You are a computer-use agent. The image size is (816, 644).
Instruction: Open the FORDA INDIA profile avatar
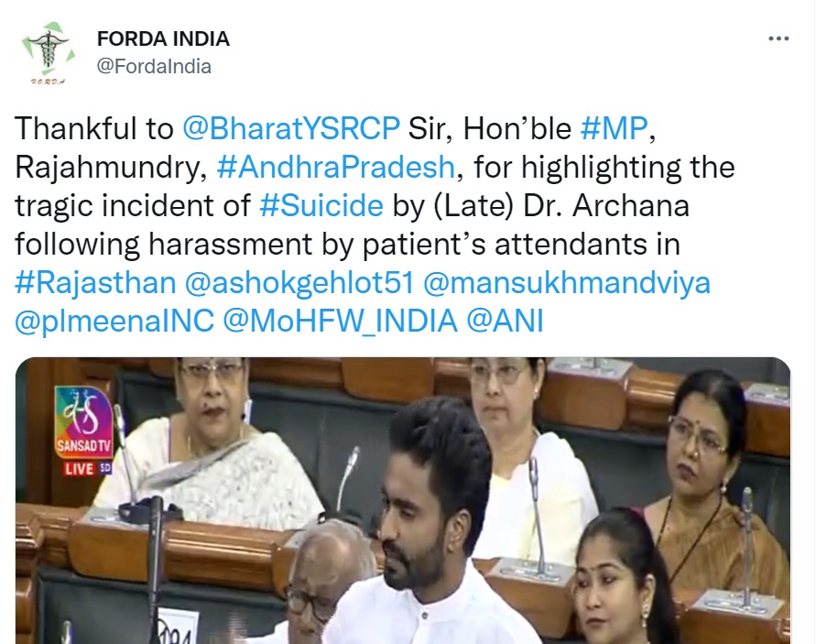(x=48, y=53)
